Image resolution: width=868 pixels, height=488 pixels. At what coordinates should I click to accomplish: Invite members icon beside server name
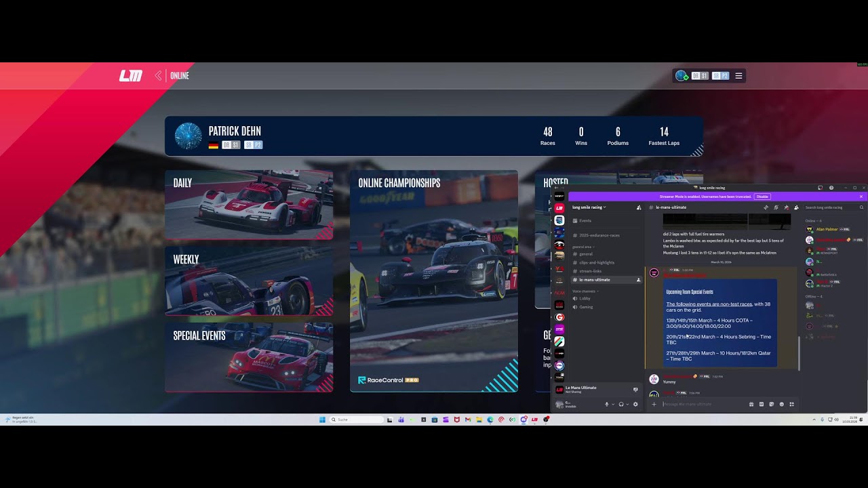[639, 207]
